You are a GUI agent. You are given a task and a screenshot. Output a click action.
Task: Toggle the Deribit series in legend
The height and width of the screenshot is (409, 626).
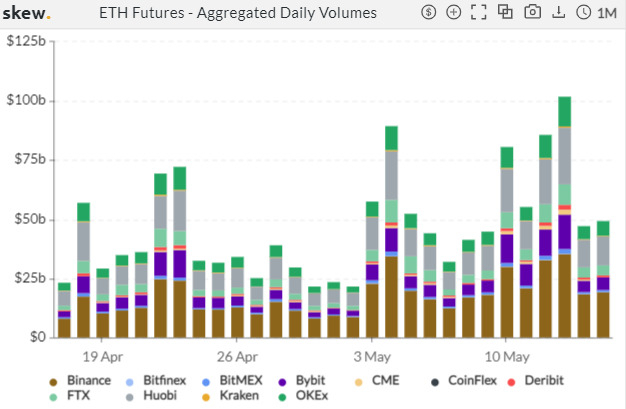click(535, 381)
